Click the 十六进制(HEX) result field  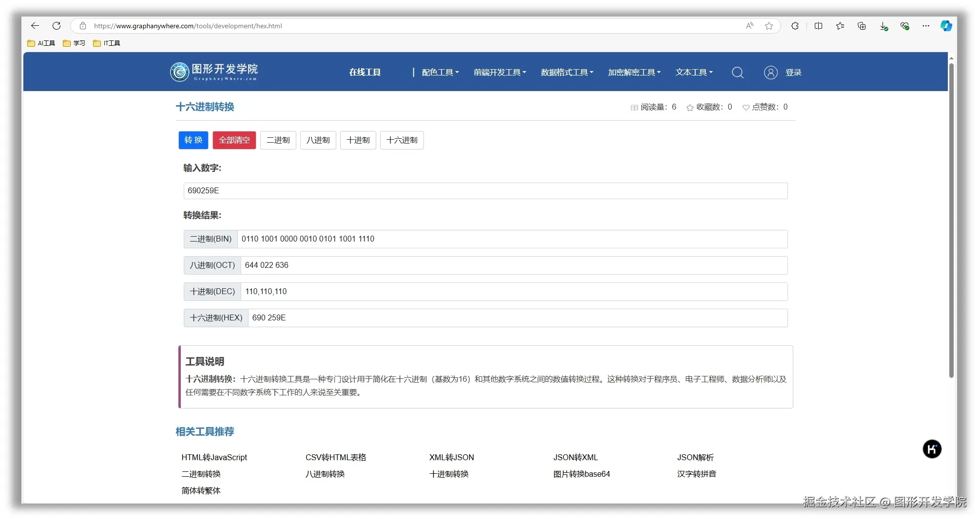518,318
